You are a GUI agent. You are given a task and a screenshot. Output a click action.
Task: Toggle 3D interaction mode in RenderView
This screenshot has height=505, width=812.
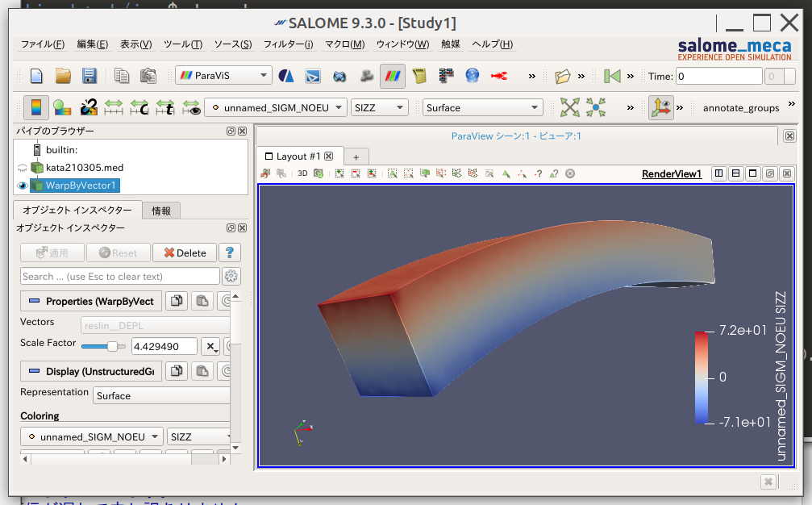(x=302, y=173)
